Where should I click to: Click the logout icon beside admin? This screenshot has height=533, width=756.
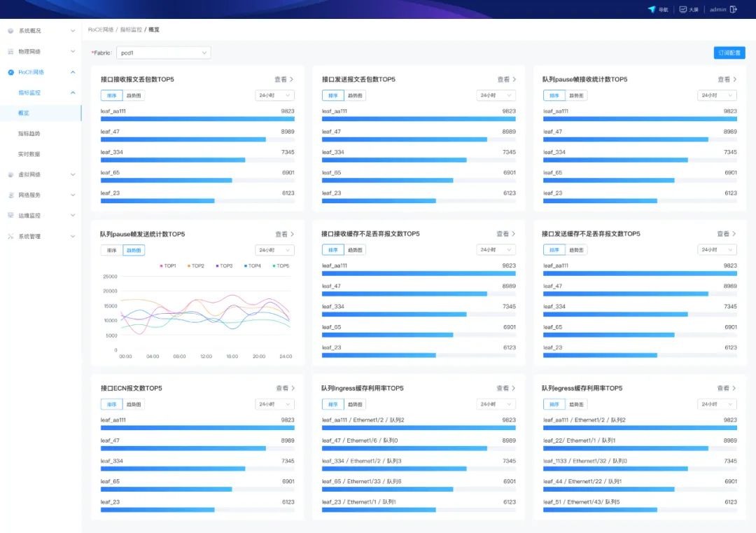tap(734, 10)
